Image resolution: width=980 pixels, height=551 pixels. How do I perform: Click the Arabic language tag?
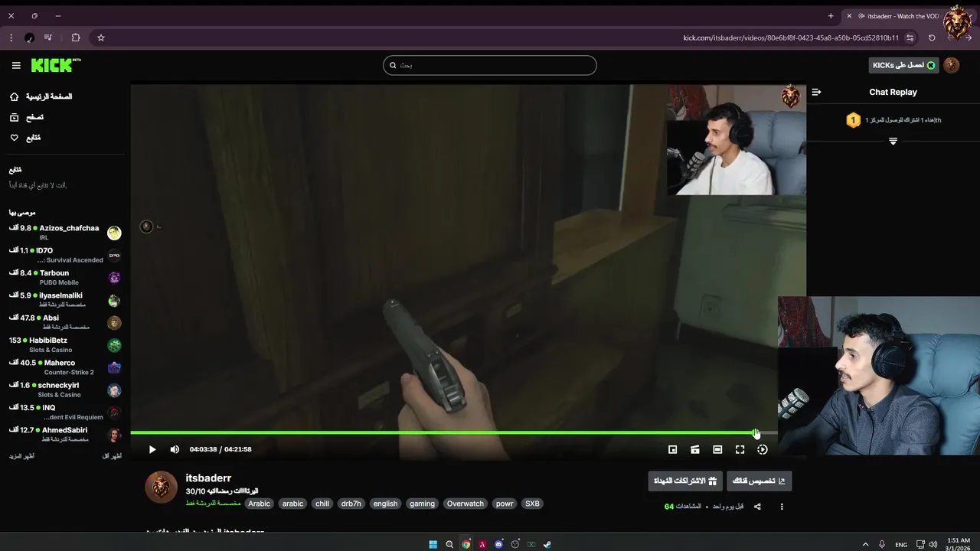click(x=259, y=504)
